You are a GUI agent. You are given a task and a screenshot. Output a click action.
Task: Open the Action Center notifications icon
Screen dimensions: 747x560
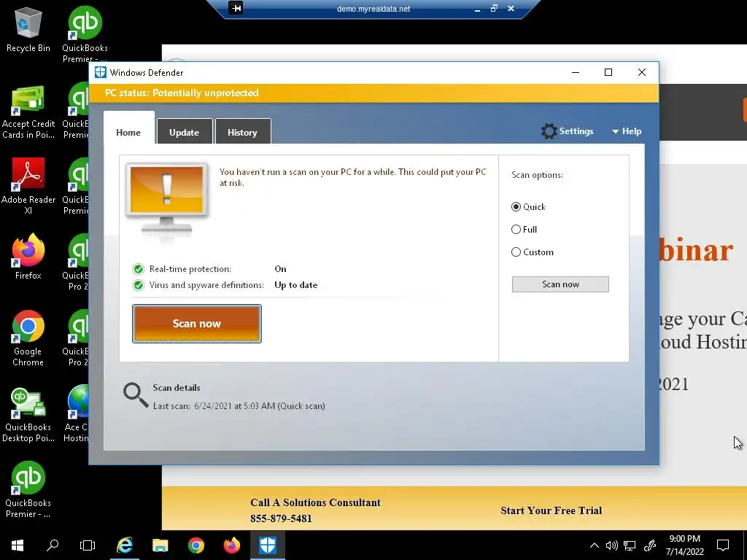point(723,545)
